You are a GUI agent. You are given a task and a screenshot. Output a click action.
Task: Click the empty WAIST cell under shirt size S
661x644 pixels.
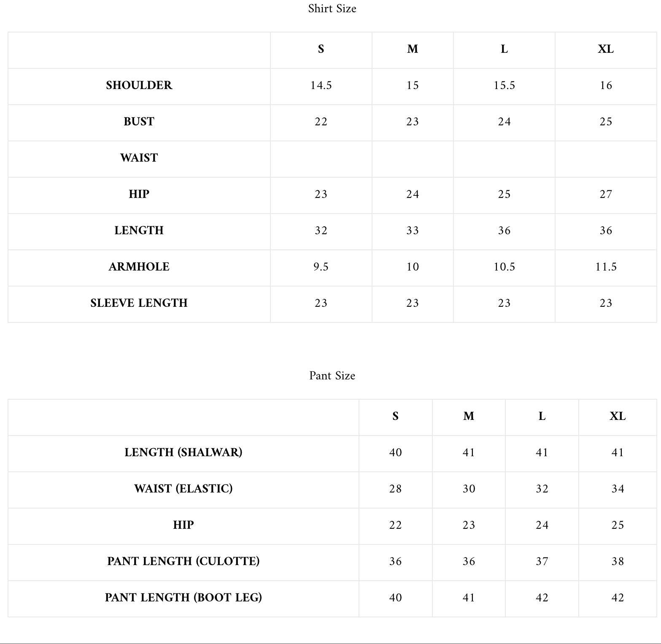click(321, 159)
